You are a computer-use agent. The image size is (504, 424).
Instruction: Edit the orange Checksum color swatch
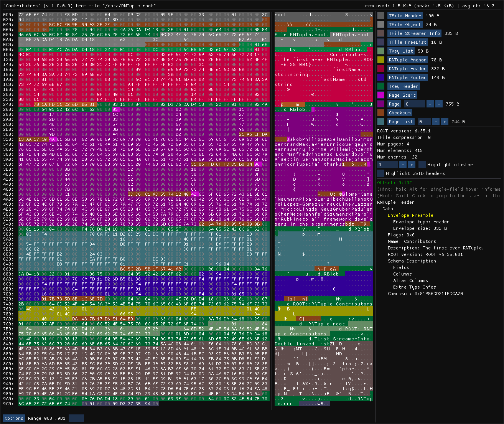pyautogui.click(x=380, y=113)
